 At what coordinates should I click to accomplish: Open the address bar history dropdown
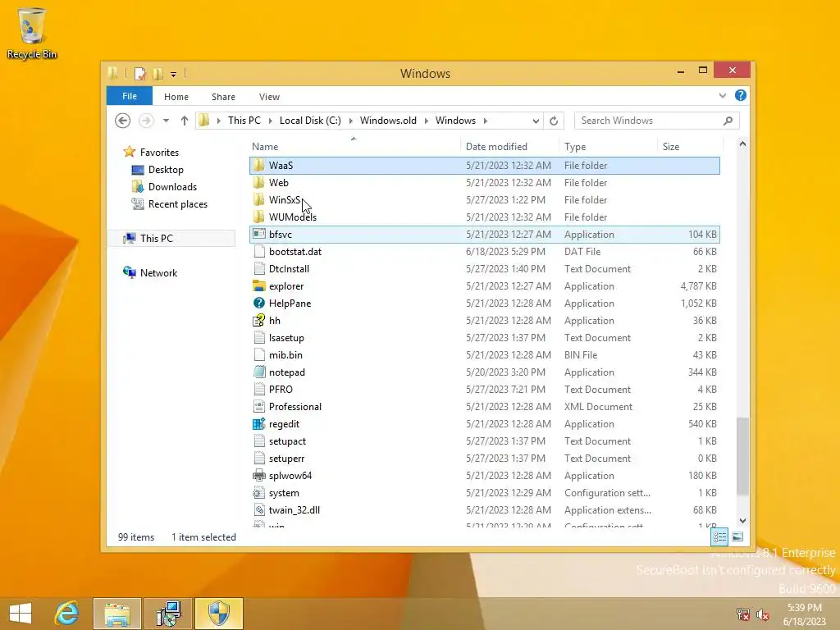[536, 121]
